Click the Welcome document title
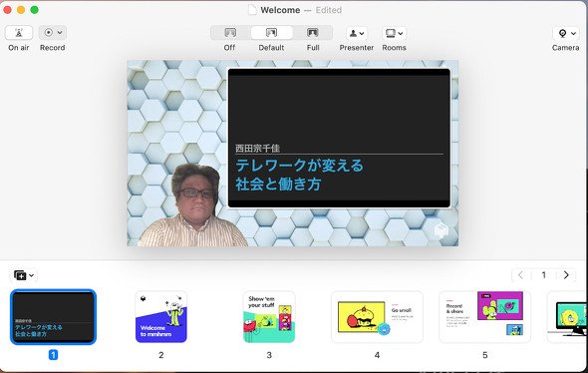 (280, 10)
